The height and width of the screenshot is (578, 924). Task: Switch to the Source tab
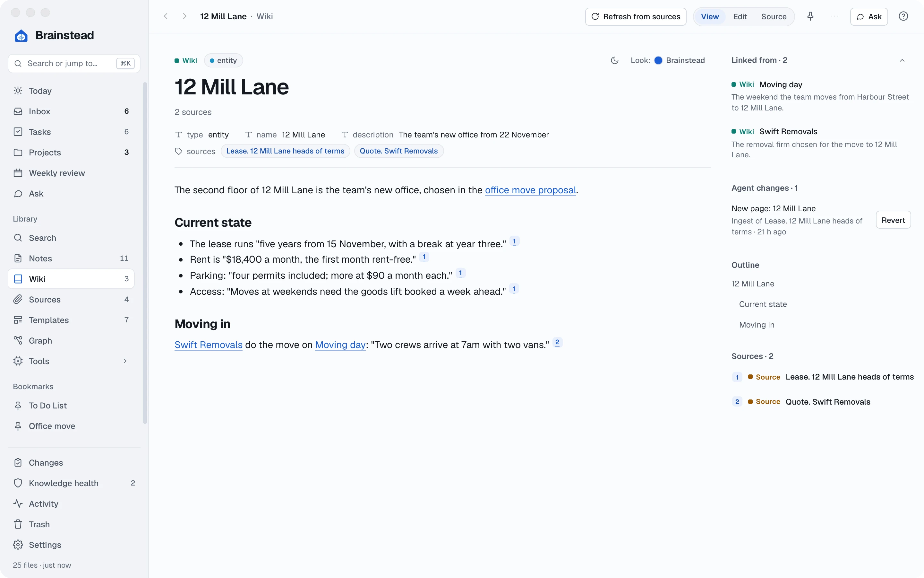(x=774, y=16)
